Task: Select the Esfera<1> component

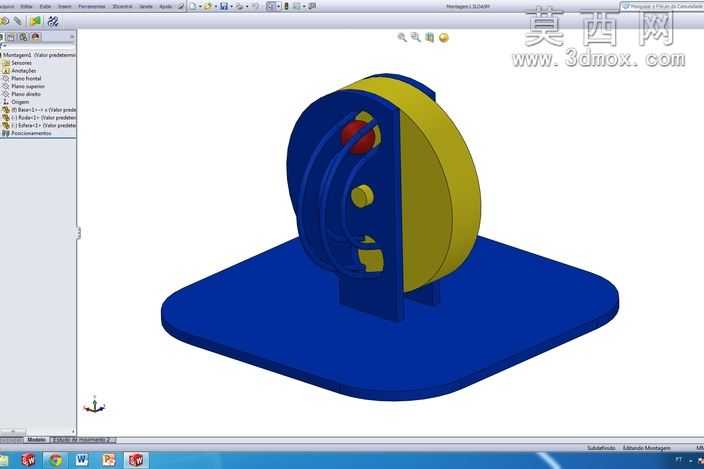Action: [43, 126]
